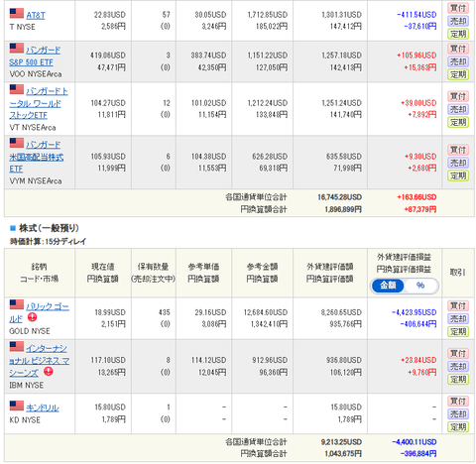Screen dimensions: 476x464
Task: Open インターナショナル ビジネス マシーンズ link
Action: coord(40,360)
